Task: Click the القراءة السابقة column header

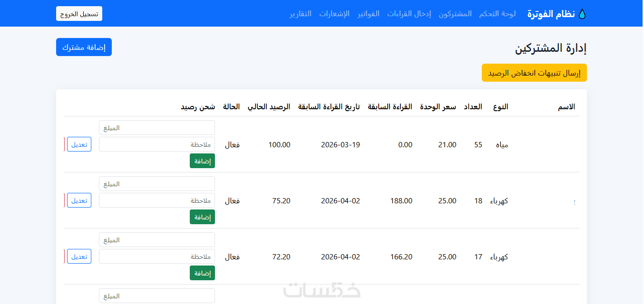Action: [390, 107]
